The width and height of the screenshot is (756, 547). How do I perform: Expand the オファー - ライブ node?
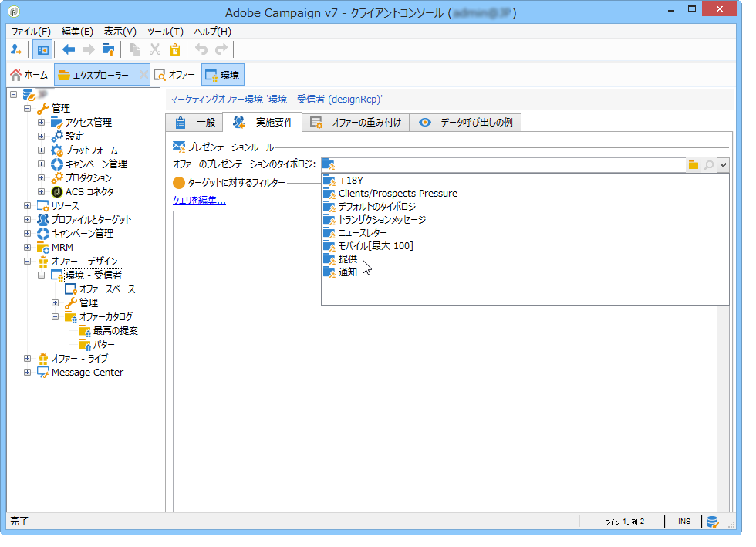pyautogui.click(x=28, y=359)
